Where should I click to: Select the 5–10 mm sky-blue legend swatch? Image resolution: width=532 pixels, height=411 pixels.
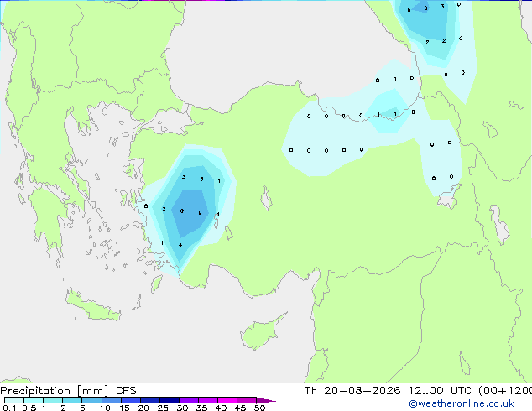click(x=91, y=400)
